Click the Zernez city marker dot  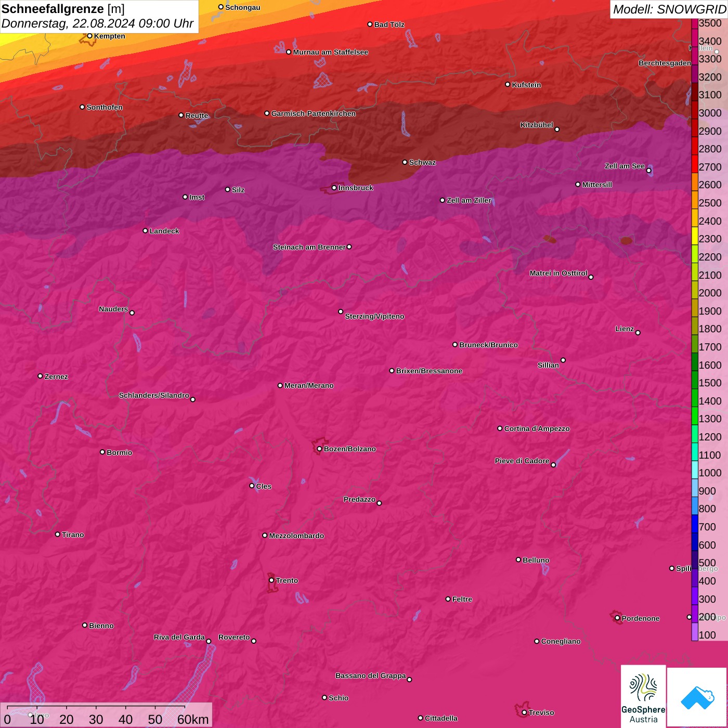point(40,376)
